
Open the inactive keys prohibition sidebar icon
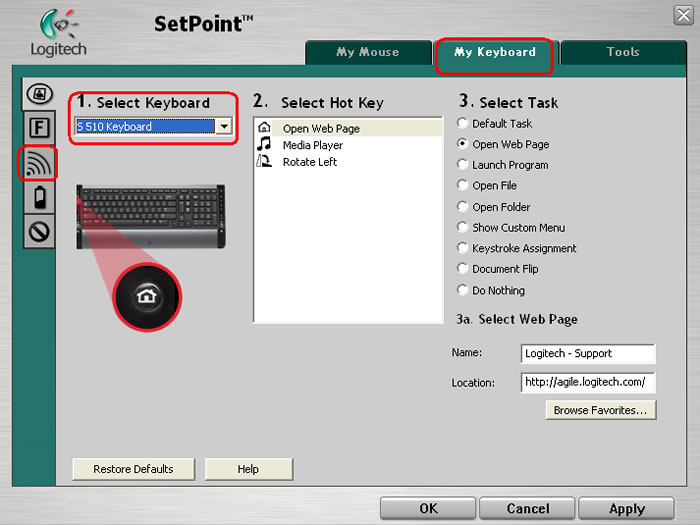pyautogui.click(x=39, y=232)
